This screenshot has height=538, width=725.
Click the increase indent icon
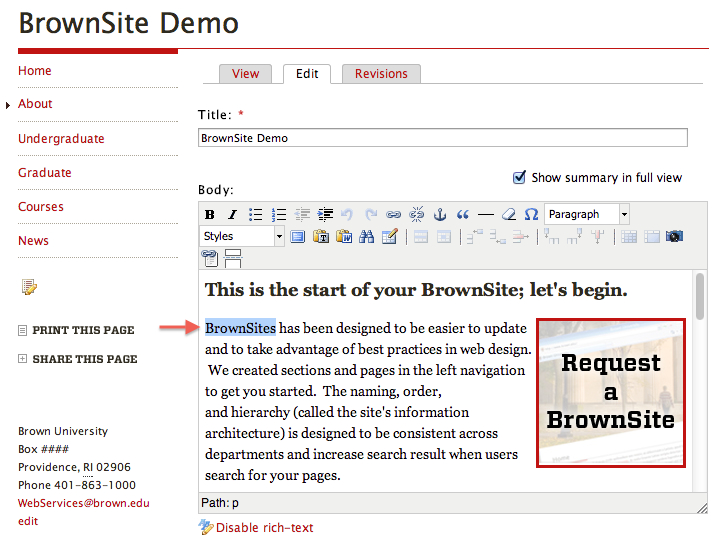[x=325, y=214]
